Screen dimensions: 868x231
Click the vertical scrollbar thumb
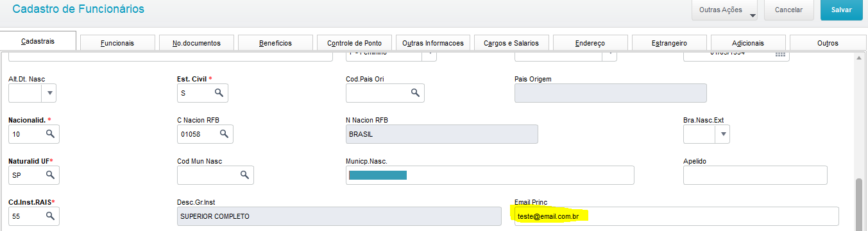(x=860, y=205)
